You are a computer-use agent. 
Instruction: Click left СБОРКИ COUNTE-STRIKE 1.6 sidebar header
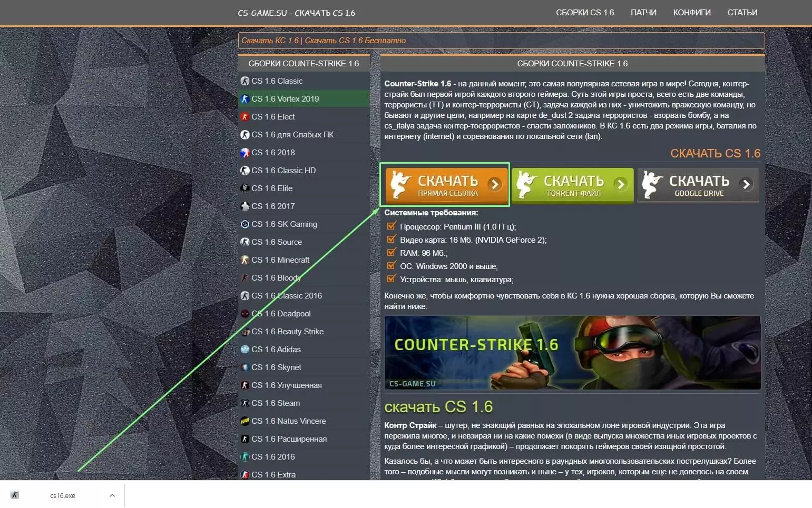pyautogui.click(x=304, y=64)
